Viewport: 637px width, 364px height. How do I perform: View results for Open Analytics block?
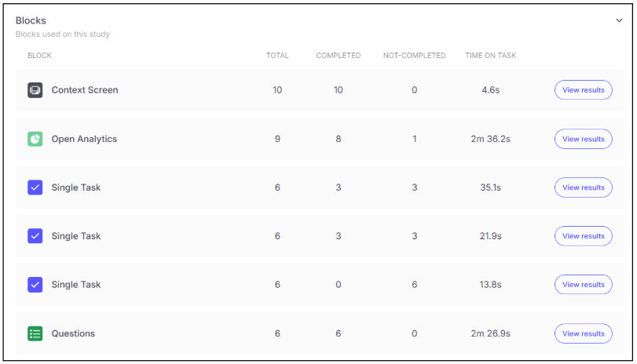[x=583, y=139]
